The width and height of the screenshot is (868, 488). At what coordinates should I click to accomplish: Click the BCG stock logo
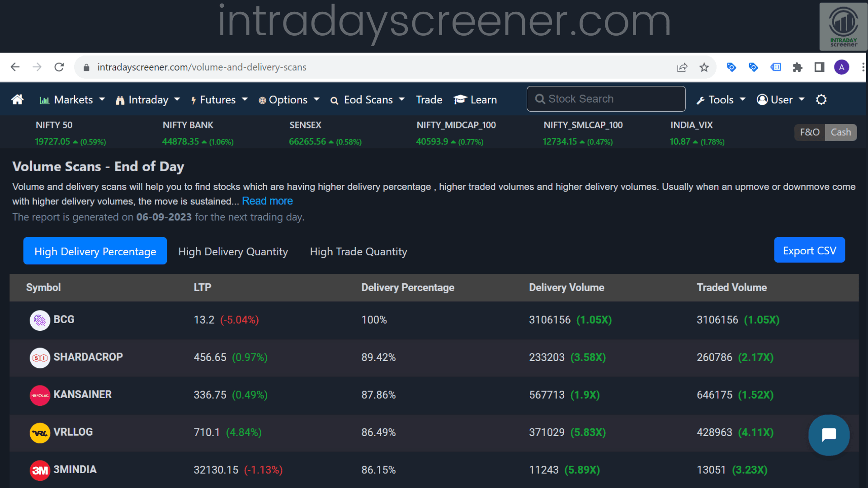tap(40, 320)
